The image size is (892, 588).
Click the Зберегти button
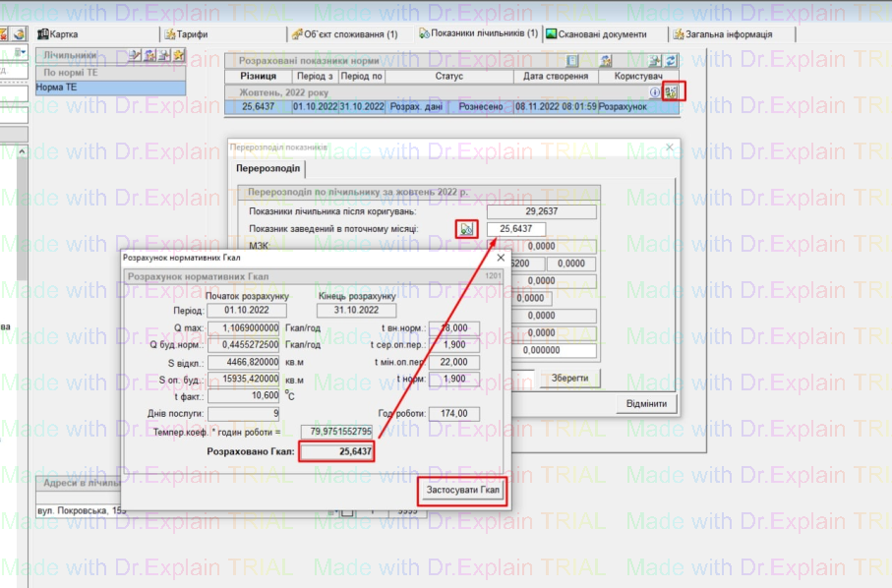tap(569, 378)
